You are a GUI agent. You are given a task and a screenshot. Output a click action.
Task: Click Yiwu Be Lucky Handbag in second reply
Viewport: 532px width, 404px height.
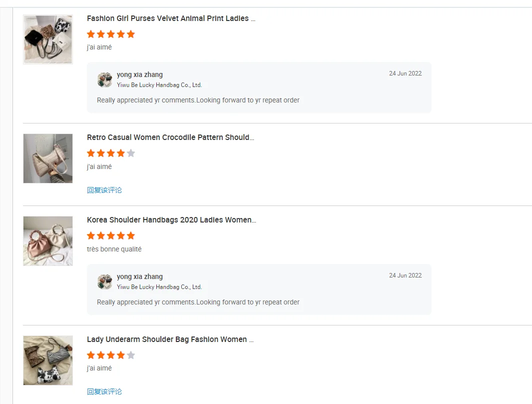[159, 287]
